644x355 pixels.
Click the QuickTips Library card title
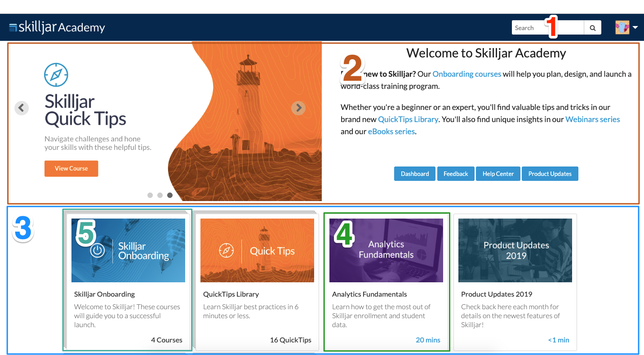(x=231, y=294)
